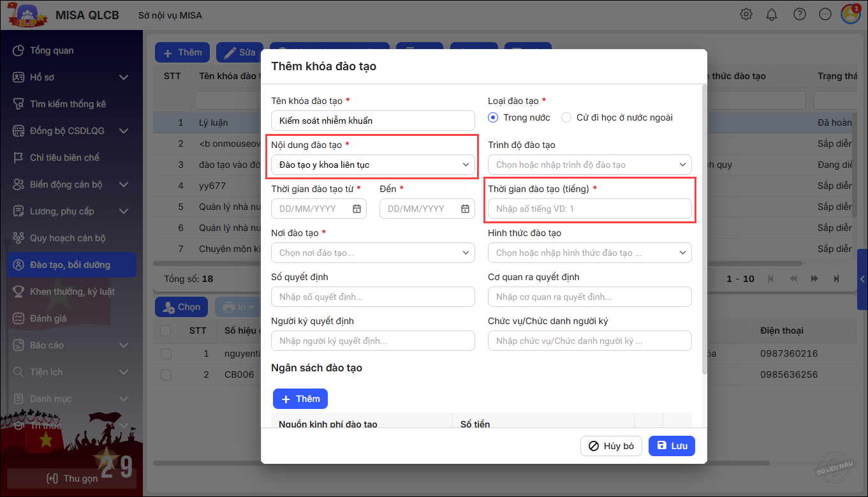Open Khen thưởng, kỷ luật menu item
868x497 pixels.
(x=71, y=292)
